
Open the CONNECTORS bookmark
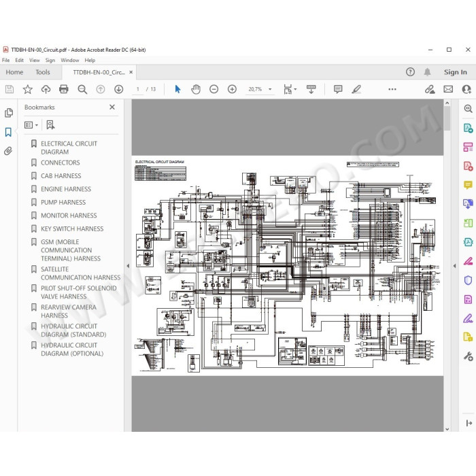click(x=61, y=163)
